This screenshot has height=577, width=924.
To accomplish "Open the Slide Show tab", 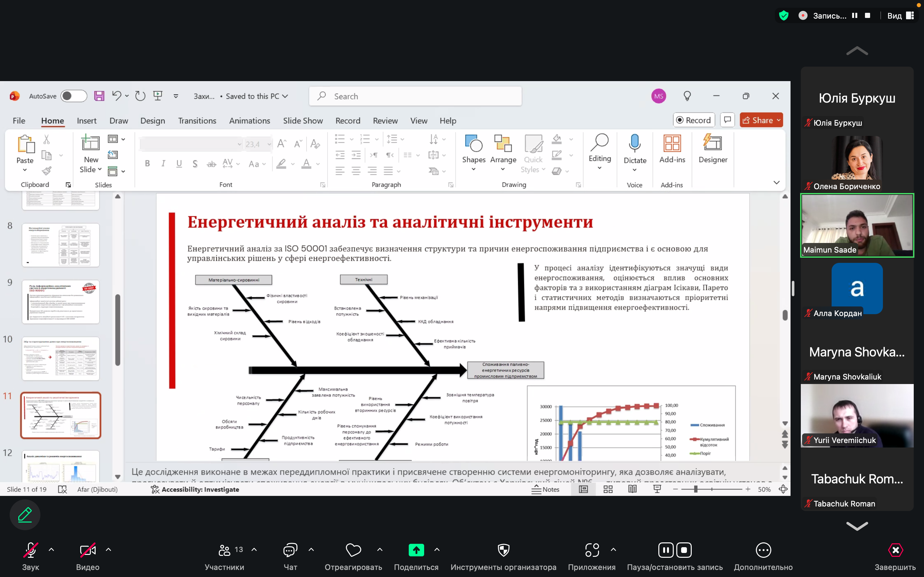I will (x=303, y=121).
